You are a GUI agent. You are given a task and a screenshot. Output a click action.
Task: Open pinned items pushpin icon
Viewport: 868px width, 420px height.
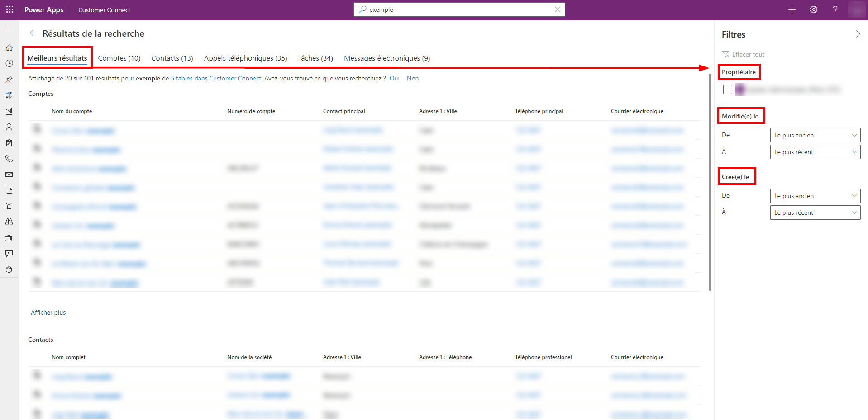click(x=9, y=80)
